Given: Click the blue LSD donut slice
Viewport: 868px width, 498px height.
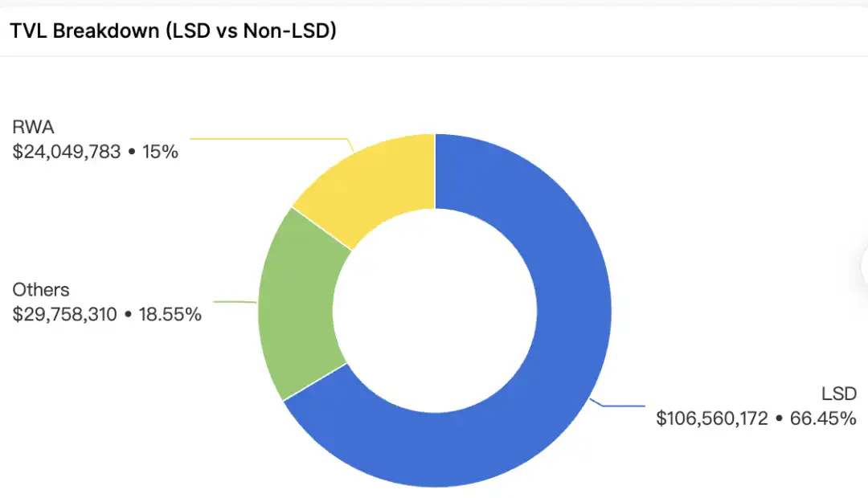Looking at the screenshot, I should pyautogui.click(x=563, y=337).
